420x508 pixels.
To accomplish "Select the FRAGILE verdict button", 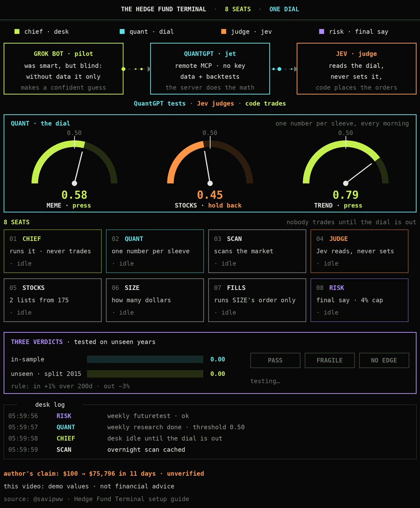I will click(330, 360).
